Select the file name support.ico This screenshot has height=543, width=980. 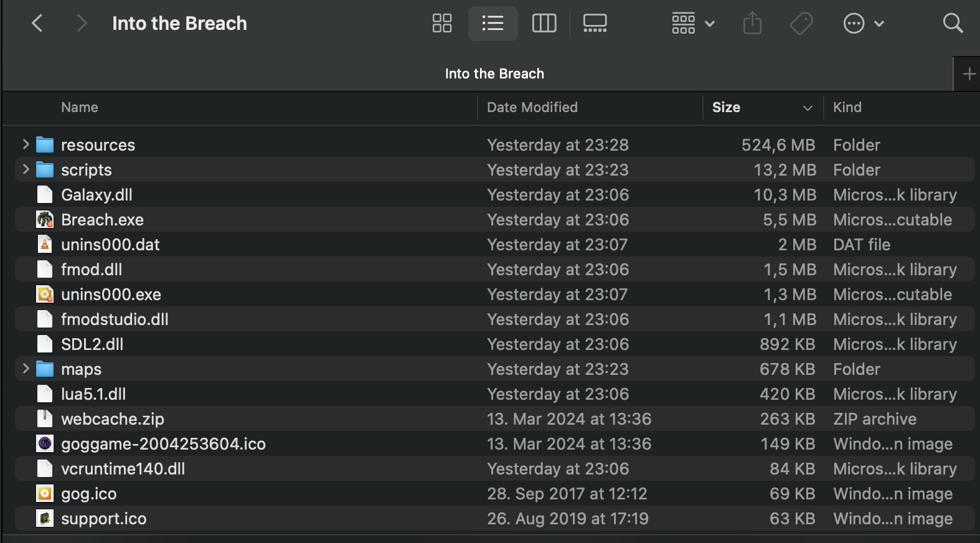(x=103, y=519)
